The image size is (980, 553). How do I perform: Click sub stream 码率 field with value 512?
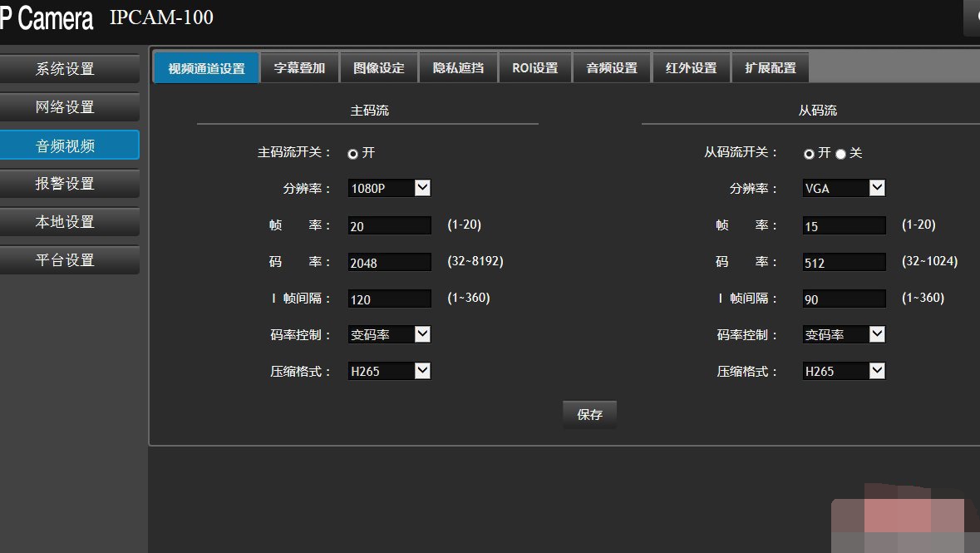(845, 262)
